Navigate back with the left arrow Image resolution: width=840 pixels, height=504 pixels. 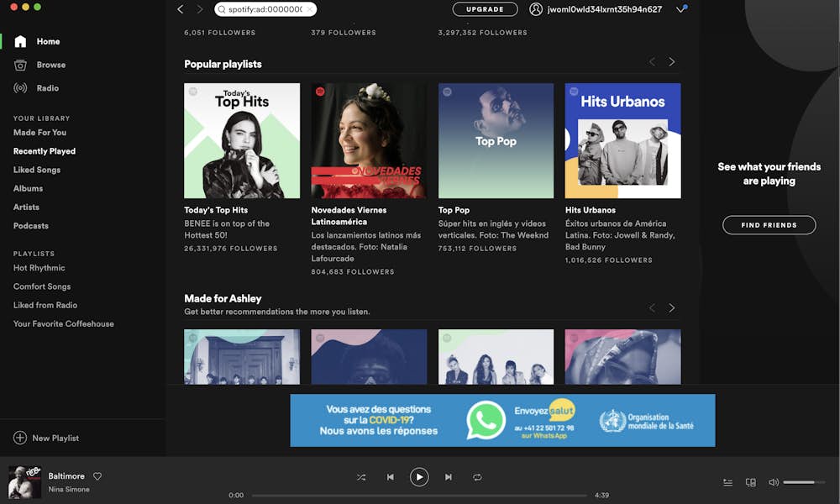[181, 9]
